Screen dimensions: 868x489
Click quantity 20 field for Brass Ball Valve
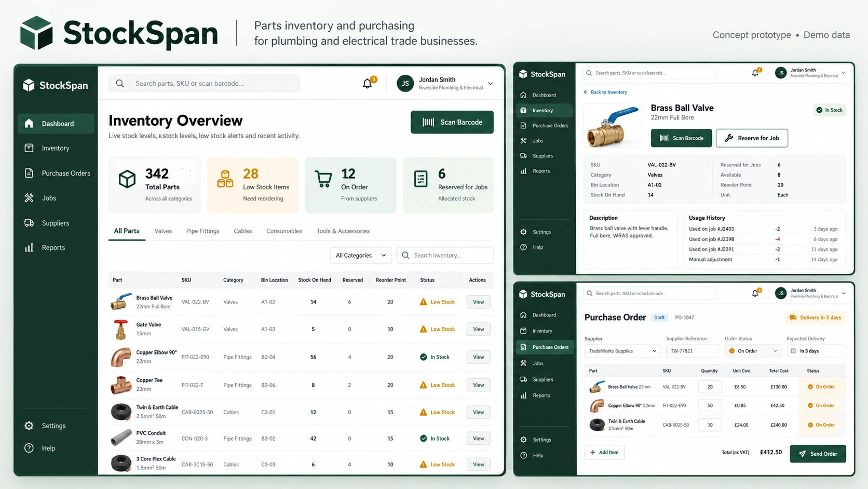(710, 387)
